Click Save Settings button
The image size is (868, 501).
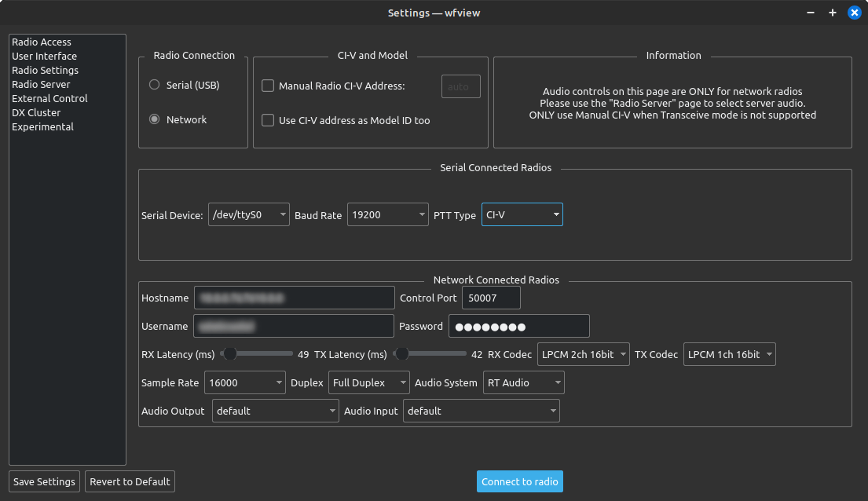[44, 481]
